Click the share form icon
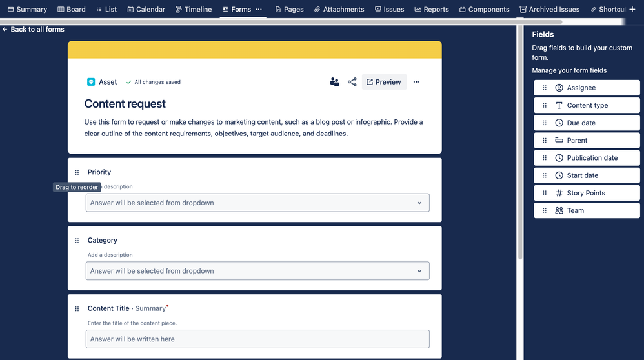The height and width of the screenshot is (360, 644). click(352, 82)
